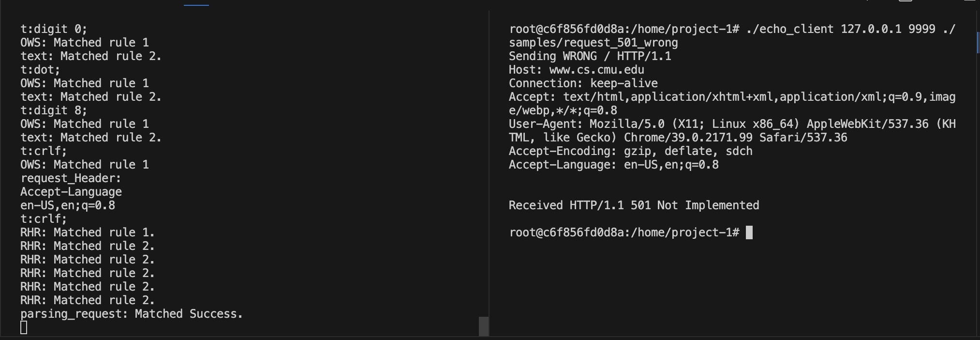Click the 'Received HTTP/1.1 501 Not Implemented' line
This screenshot has height=340, width=980.
(x=634, y=205)
